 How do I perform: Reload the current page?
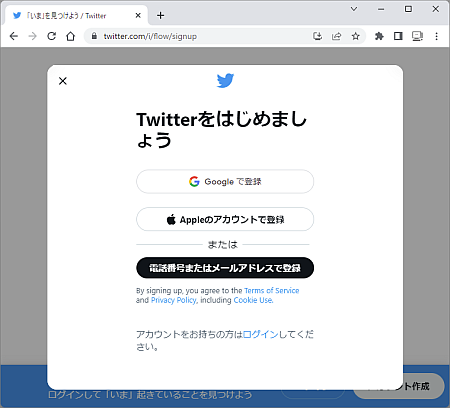51,36
